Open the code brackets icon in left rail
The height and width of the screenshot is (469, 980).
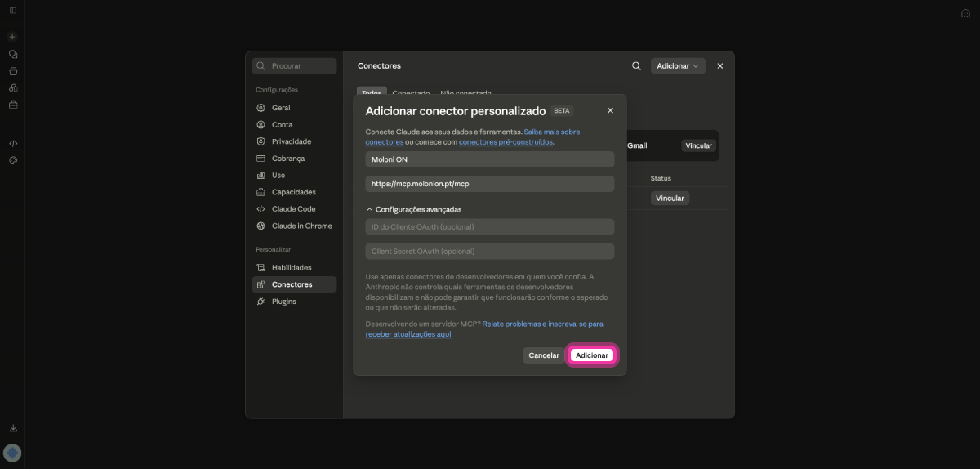click(12, 143)
